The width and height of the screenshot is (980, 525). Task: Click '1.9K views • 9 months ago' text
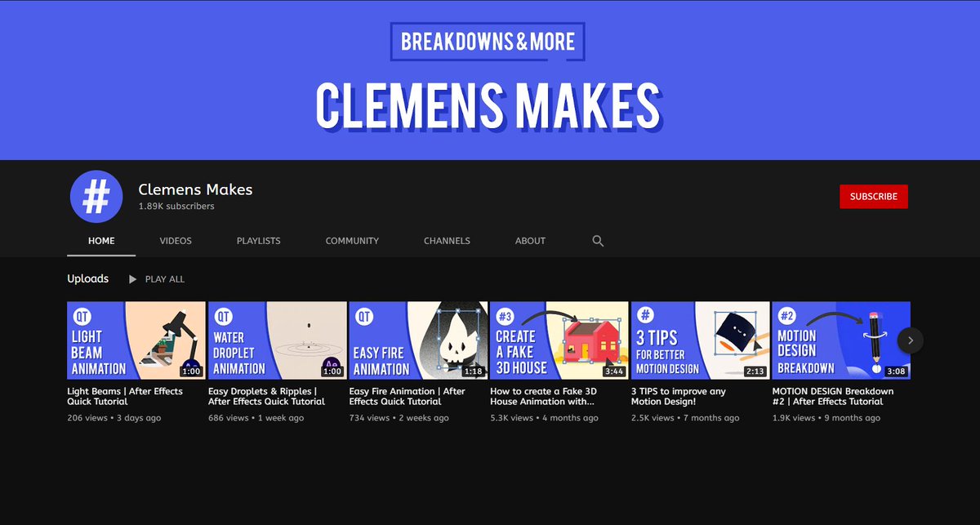click(x=826, y=418)
